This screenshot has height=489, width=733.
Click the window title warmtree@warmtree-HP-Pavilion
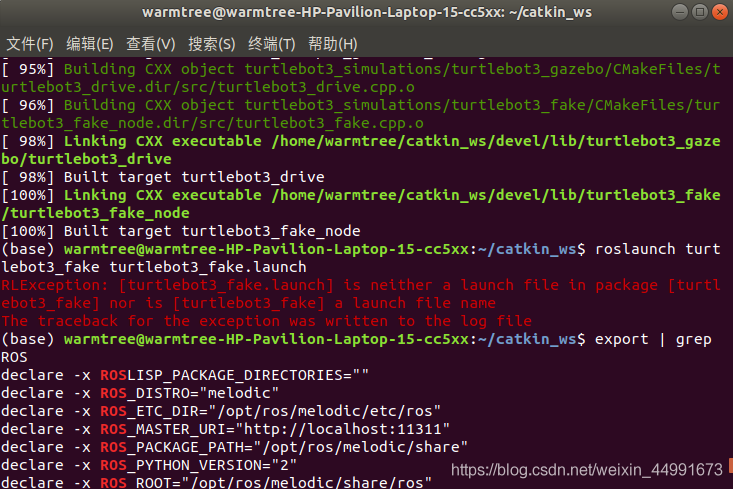point(366,14)
